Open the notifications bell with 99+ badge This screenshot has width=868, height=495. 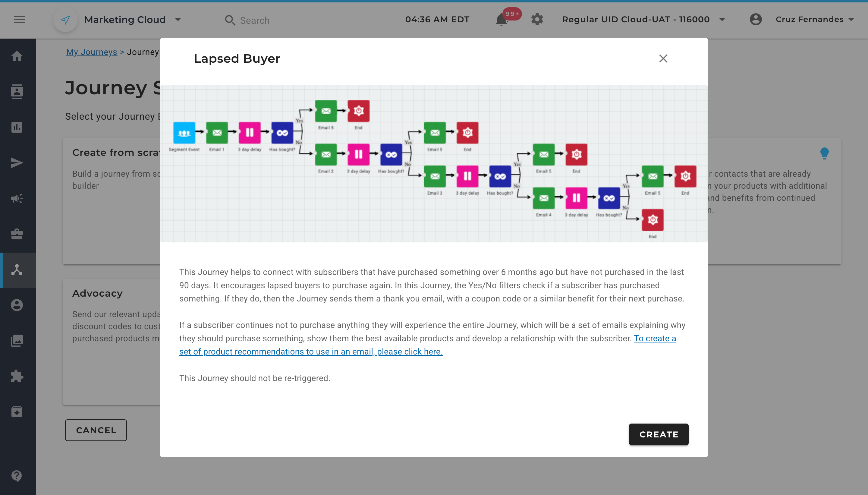[x=502, y=20]
